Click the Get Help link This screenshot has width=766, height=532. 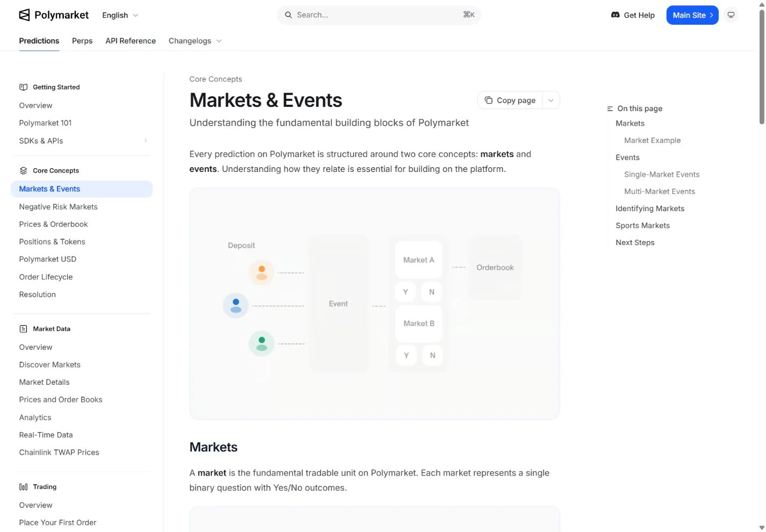point(633,15)
